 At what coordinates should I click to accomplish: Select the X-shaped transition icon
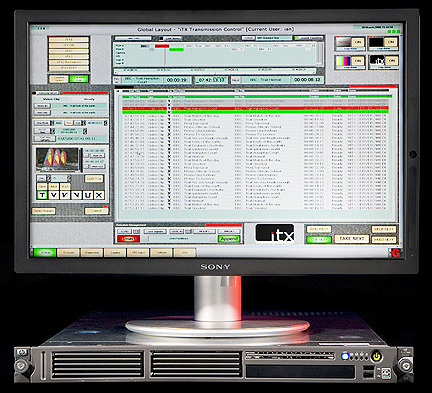(x=99, y=195)
